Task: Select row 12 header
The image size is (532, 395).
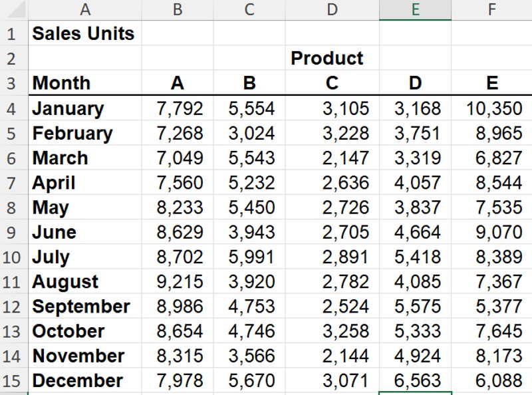Action: 14,306
